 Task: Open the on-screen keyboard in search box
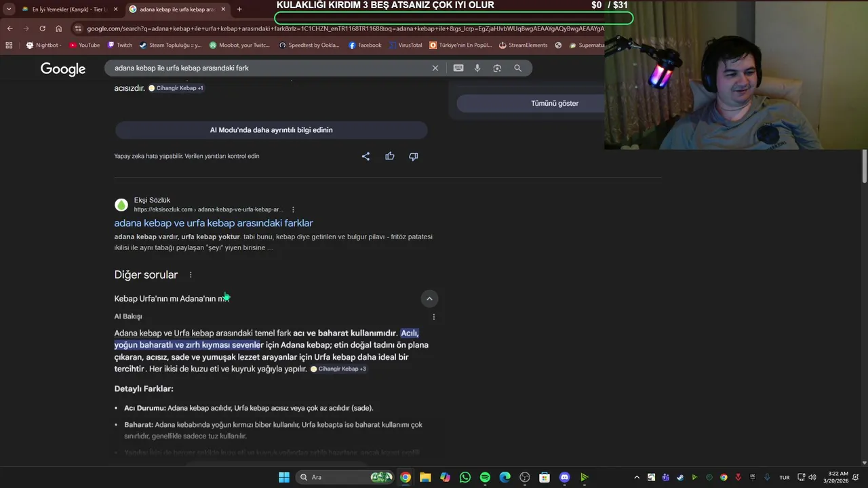click(458, 68)
